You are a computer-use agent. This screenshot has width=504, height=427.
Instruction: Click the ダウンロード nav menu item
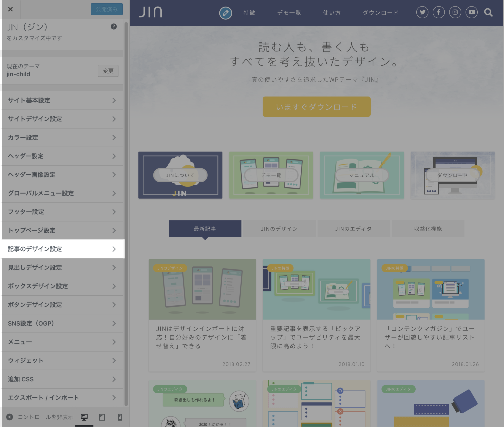pyautogui.click(x=380, y=13)
